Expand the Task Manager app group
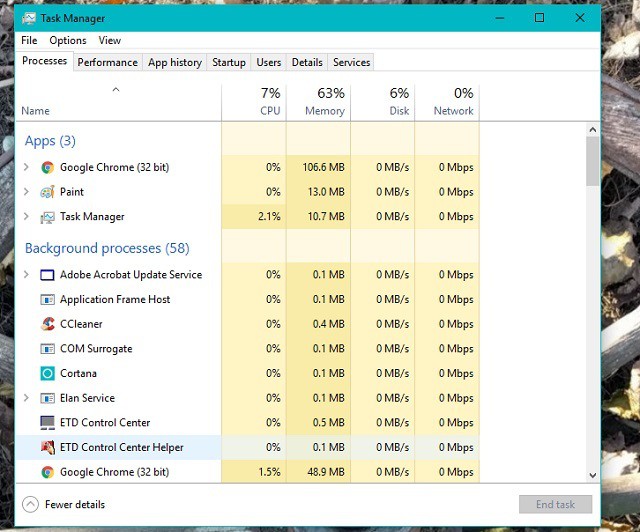This screenshot has height=532, width=640. pos(26,216)
